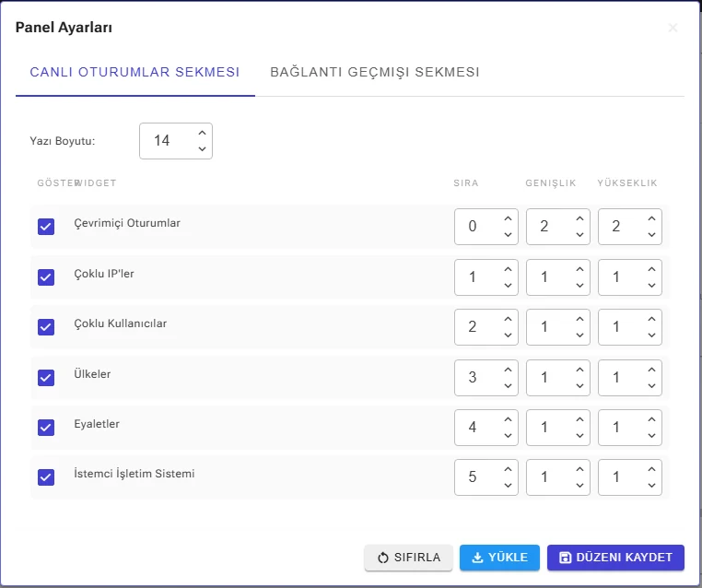The image size is (702, 588).
Task: Increase Genişlik for Çoklu IP'ler
Action: click(579, 269)
